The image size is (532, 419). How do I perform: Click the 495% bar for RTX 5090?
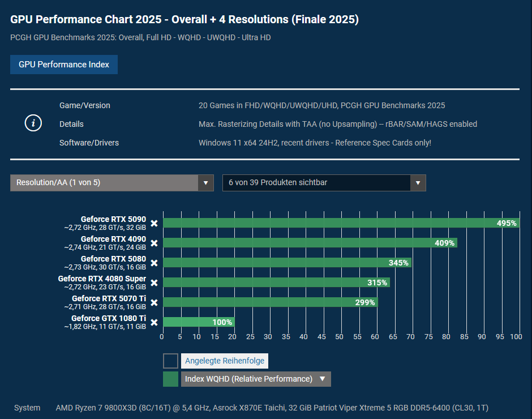coord(341,223)
